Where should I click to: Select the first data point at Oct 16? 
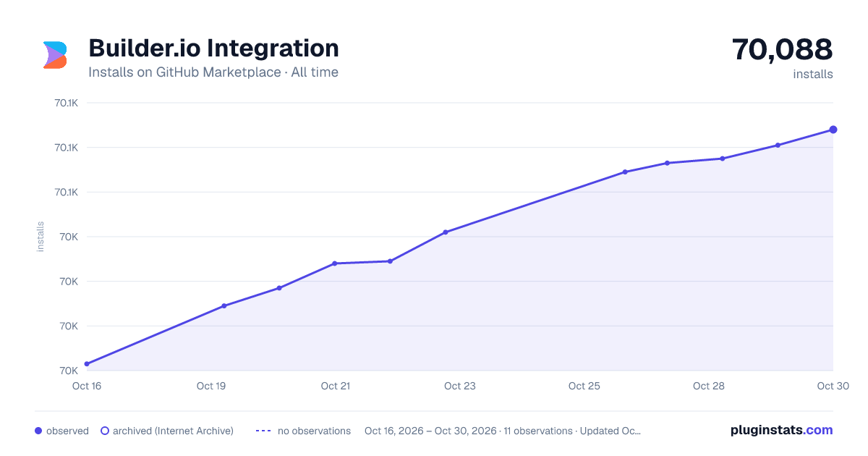87,364
